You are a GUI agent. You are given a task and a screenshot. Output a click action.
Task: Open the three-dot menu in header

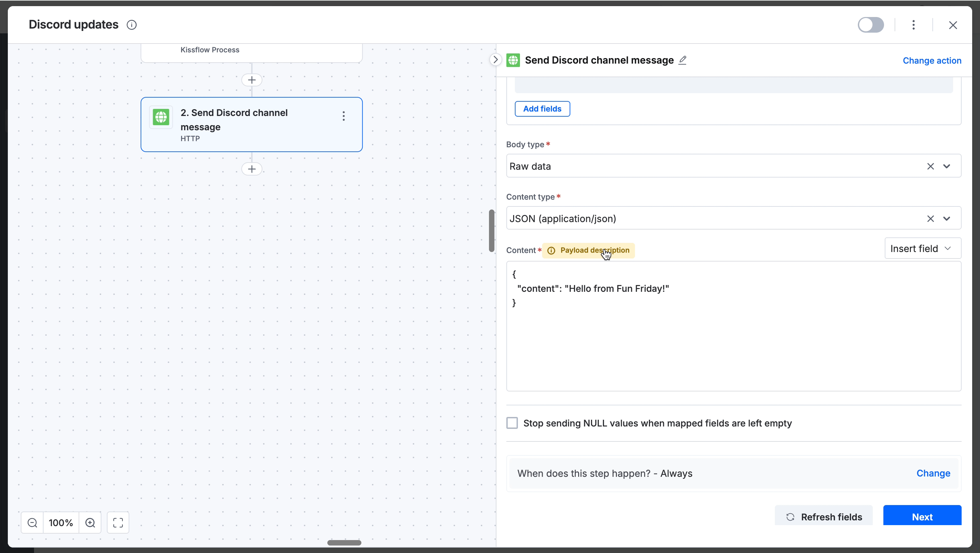(x=913, y=25)
